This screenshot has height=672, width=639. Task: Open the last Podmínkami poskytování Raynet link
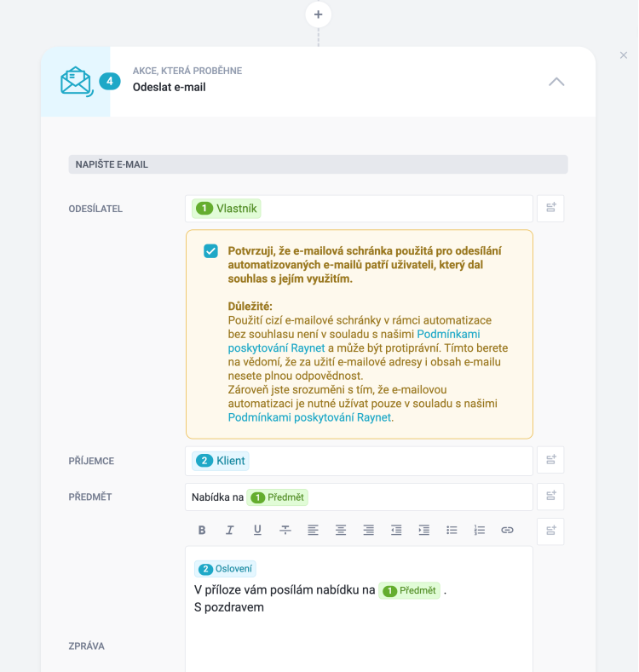click(309, 417)
